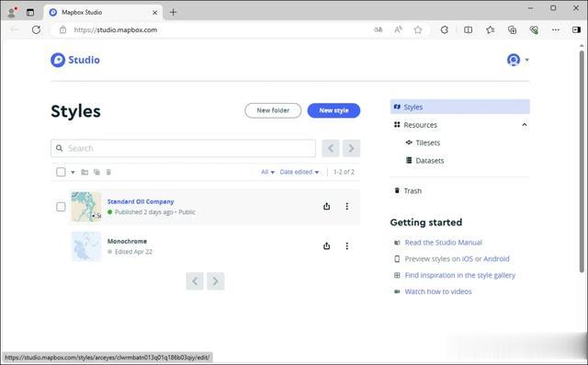Click the browser refresh icon

click(36, 29)
